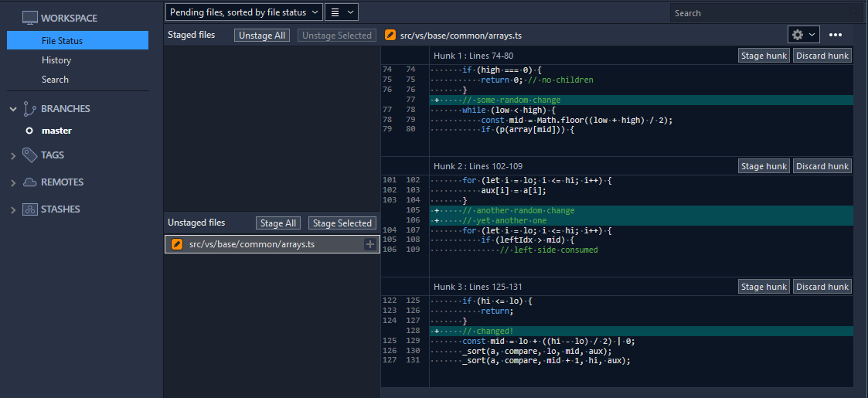Click the Remotes cloud icon
The width and height of the screenshot is (868, 398).
click(29, 182)
